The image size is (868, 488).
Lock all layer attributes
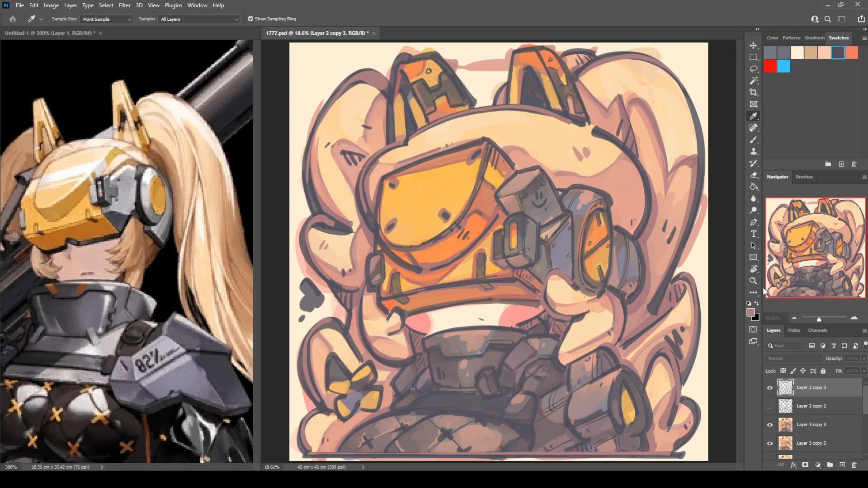(x=823, y=371)
